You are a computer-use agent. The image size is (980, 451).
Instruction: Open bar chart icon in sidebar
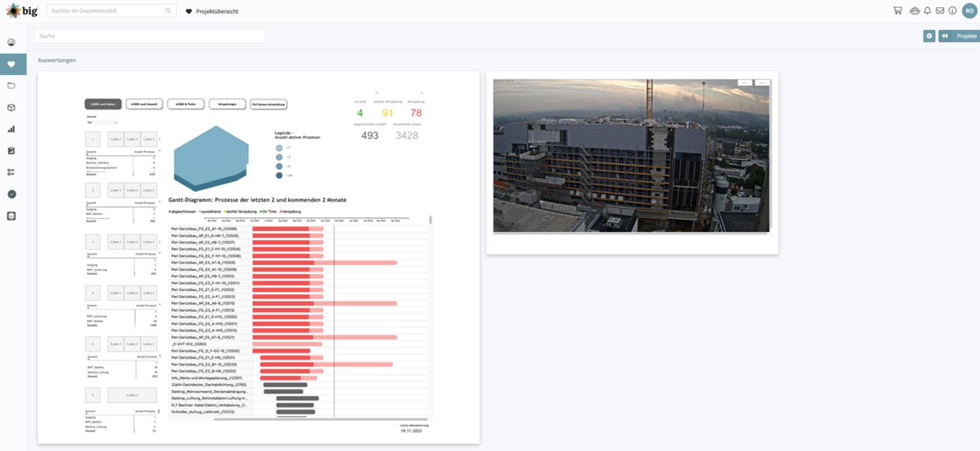(11, 129)
